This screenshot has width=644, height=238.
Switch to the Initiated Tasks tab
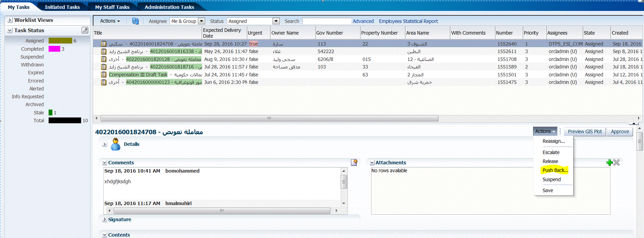click(62, 7)
